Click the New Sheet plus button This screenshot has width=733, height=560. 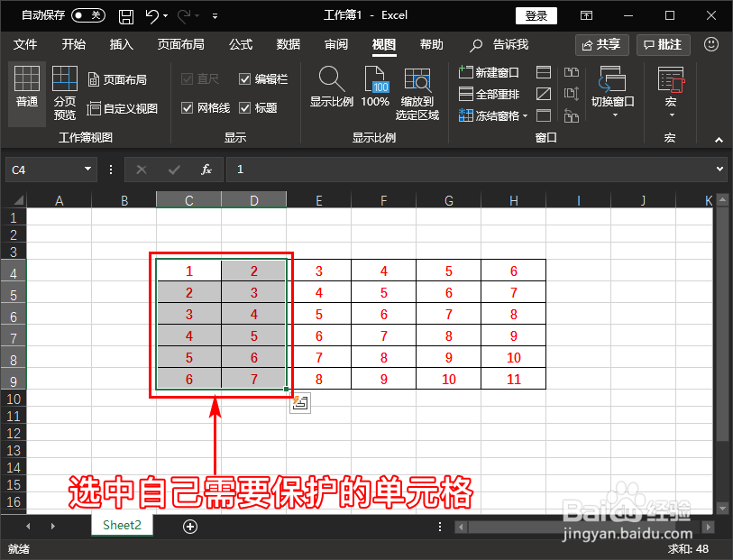[x=189, y=525]
